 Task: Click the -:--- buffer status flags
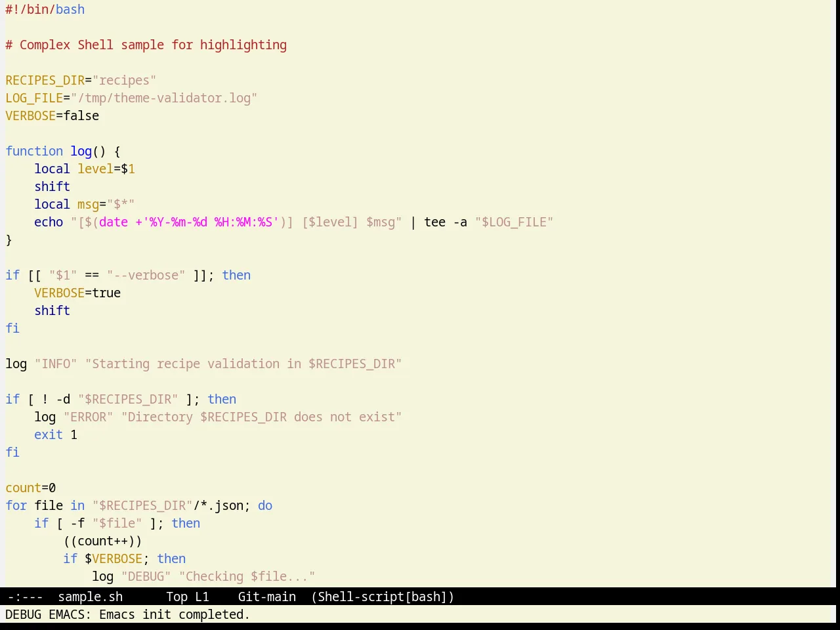pyautogui.click(x=25, y=597)
